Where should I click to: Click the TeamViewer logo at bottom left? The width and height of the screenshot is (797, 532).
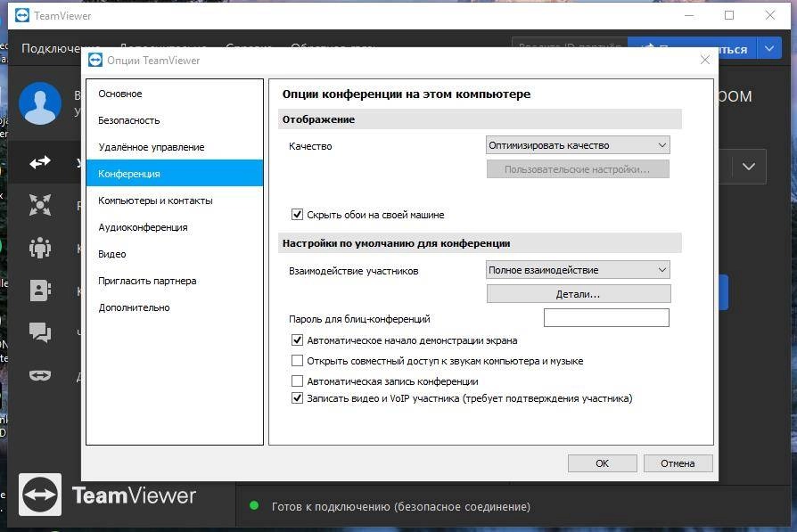[x=40, y=495]
